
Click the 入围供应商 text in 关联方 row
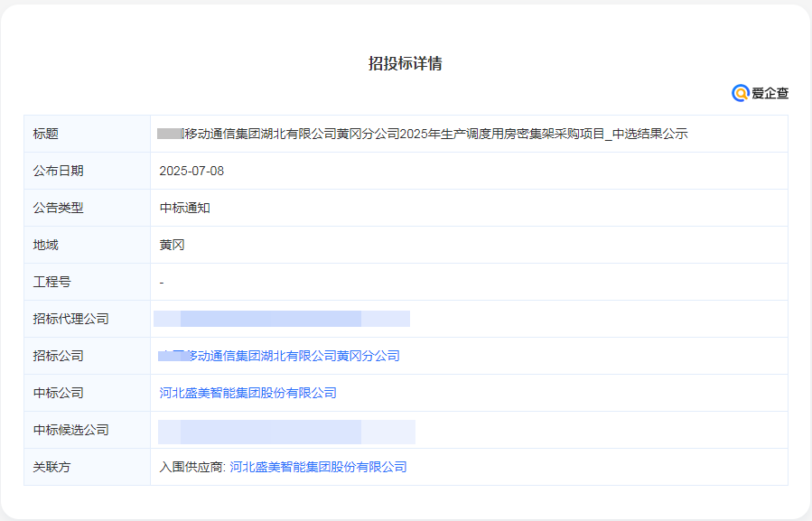pyautogui.click(x=191, y=467)
